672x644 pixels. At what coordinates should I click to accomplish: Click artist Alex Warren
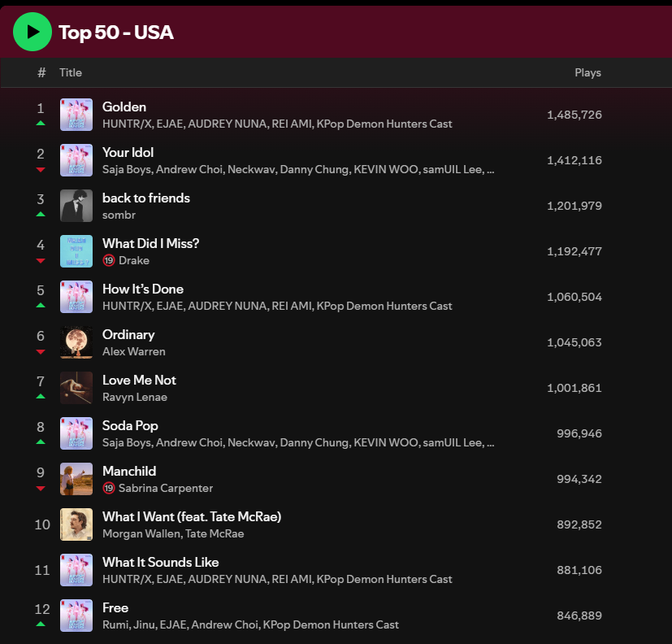pyautogui.click(x=133, y=351)
